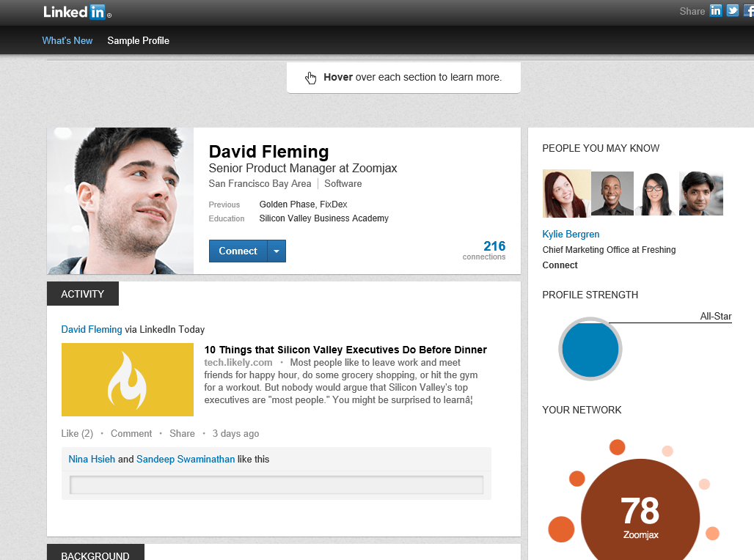Select fourth suggested person's photo
754x560 pixels.
pos(701,194)
